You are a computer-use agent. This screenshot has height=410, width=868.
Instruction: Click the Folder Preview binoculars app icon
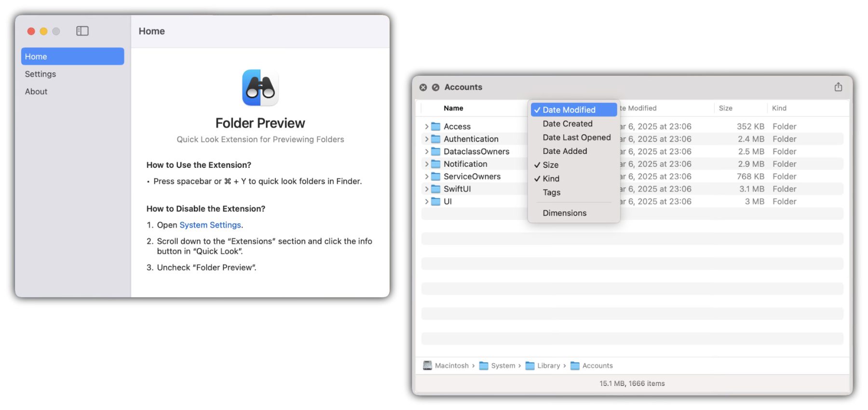click(260, 88)
